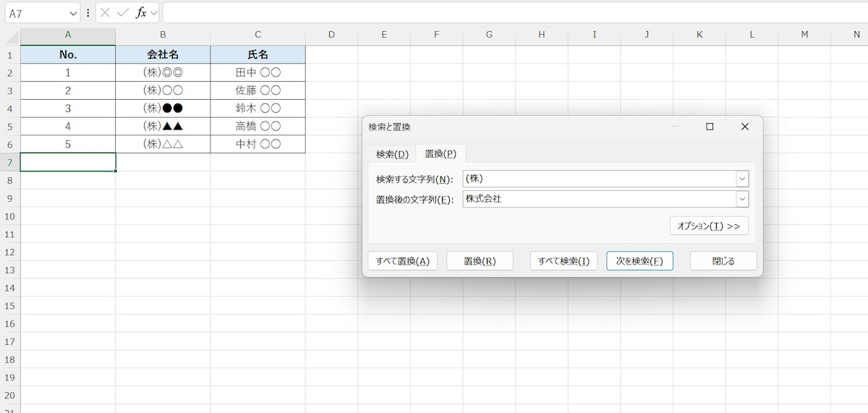Click the 置換(R) button
The width and height of the screenshot is (868, 413).
480,261
